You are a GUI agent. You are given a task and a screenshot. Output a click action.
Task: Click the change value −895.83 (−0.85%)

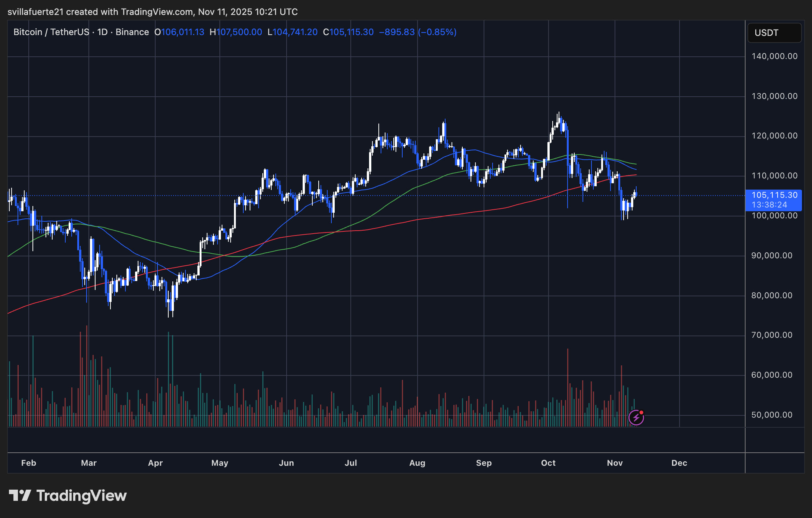[x=418, y=32]
